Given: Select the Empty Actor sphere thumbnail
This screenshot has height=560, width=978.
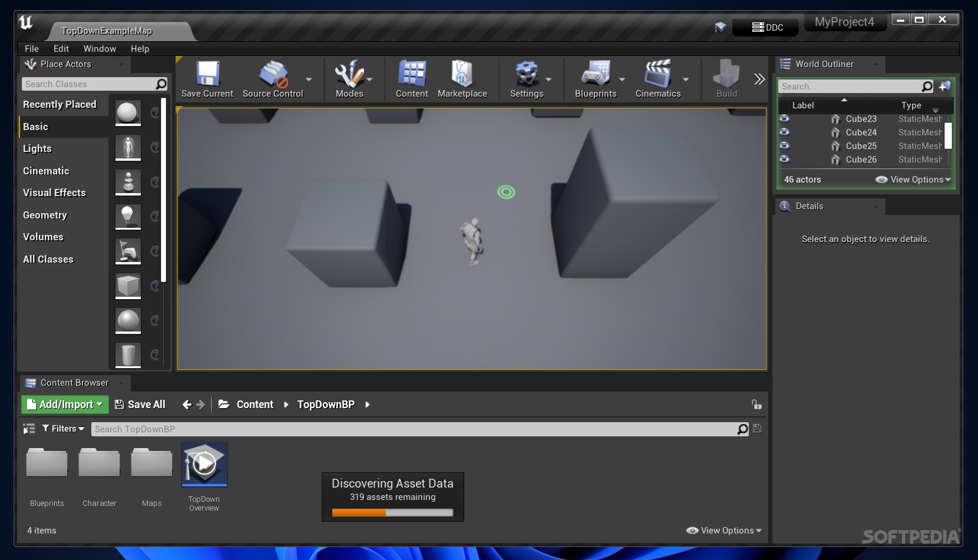Looking at the screenshot, I should point(128,112).
